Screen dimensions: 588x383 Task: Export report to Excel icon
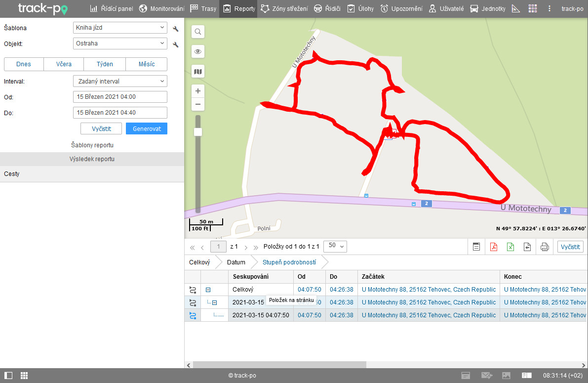tap(510, 247)
